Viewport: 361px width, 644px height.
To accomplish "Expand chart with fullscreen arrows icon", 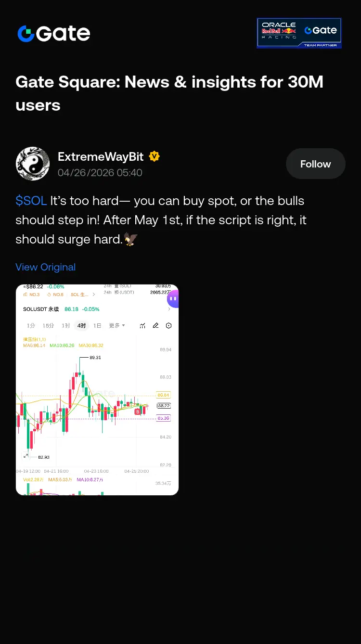I will tap(26, 456).
